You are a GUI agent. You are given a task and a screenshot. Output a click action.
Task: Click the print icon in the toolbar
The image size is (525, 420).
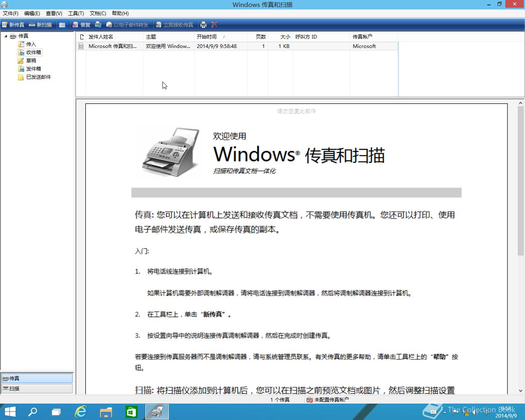pyautogui.click(x=203, y=25)
